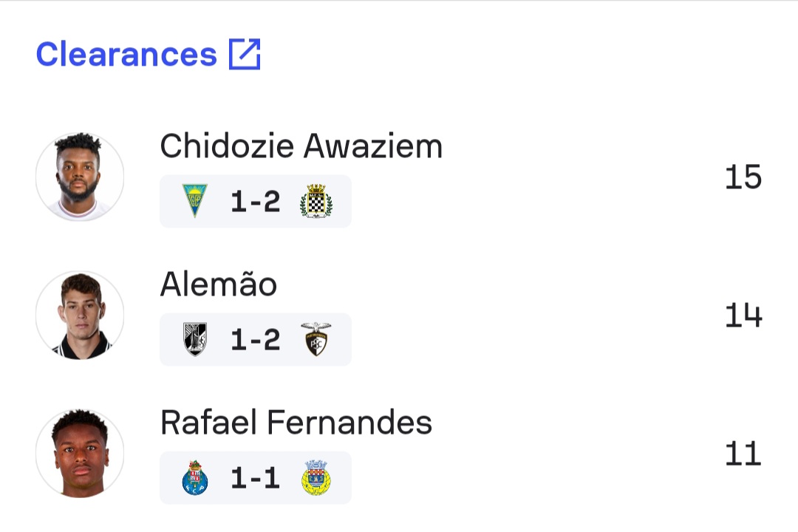The image size is (798, 532).
Task: Click the yellow triangular Estoril crest
Action: 195,200
